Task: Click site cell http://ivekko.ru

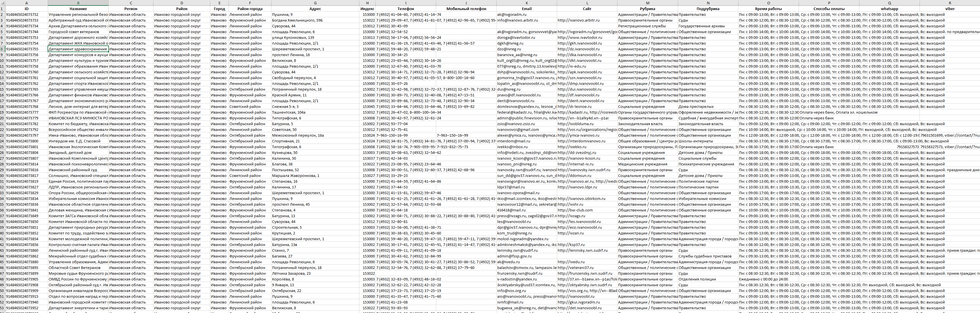Action: pos(587,147)
